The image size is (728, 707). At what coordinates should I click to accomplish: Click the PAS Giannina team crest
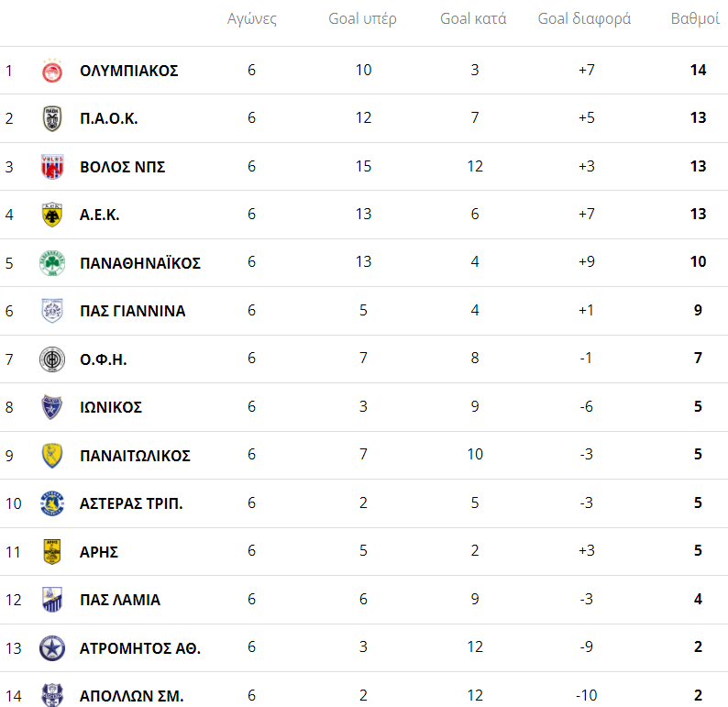point(52,311)
